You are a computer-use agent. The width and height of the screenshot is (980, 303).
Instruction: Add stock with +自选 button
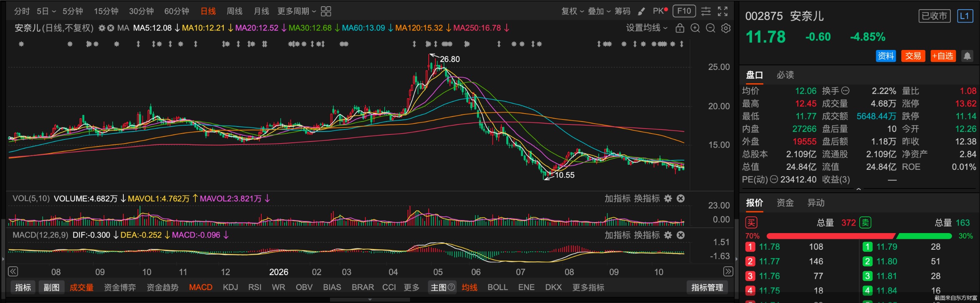(x=943, y=56)
